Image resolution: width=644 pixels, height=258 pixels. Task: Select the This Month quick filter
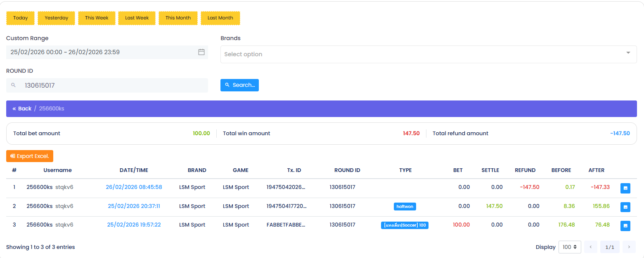pos(178,18)
